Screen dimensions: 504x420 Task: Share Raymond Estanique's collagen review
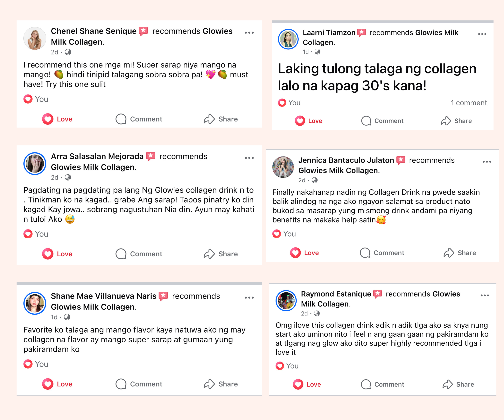[x=458, y=384]
